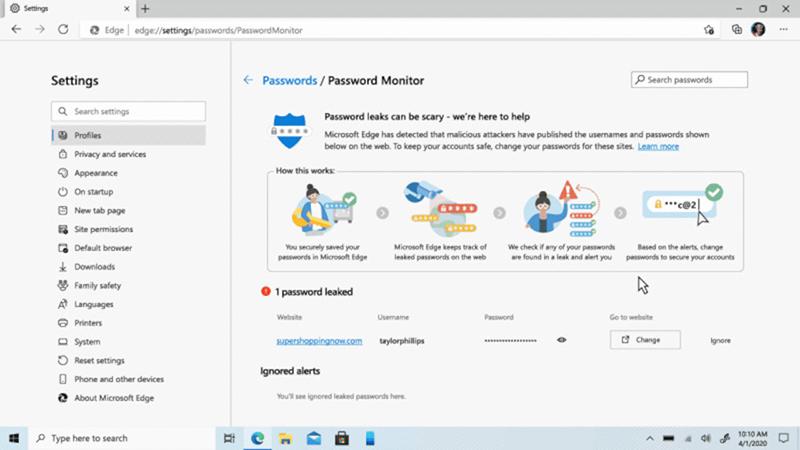800x450 pixels.
Task: Select Privacy and services in the sidebar
Action: [x=110, y=154]
